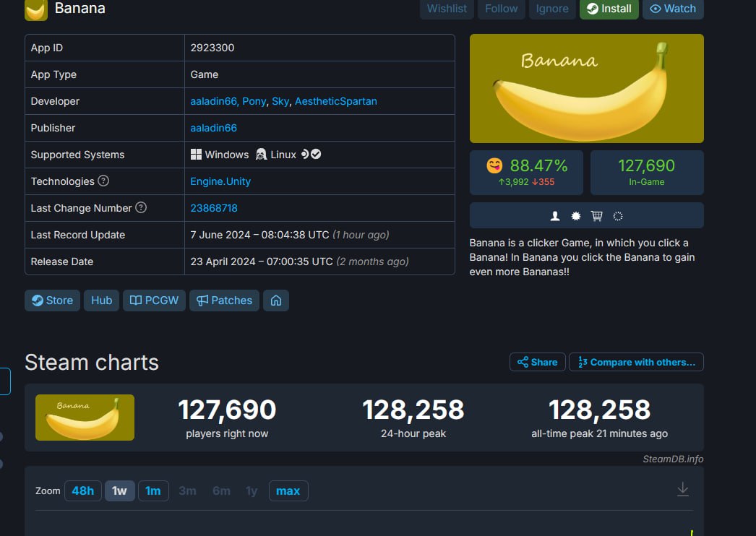This screenshot has height=536, width=756.
Task: Click the 88.47% review rating box
Action: click(526, 173)
